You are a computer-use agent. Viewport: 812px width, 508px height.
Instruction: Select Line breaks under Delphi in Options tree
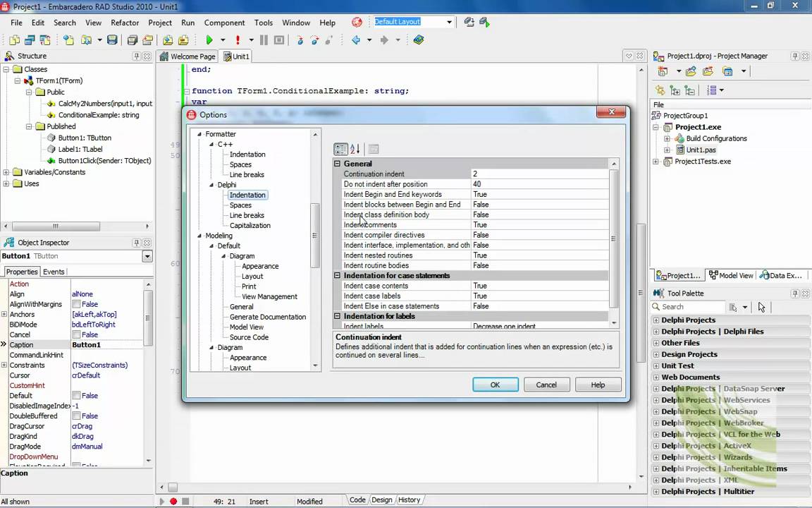tap(247, 216)
